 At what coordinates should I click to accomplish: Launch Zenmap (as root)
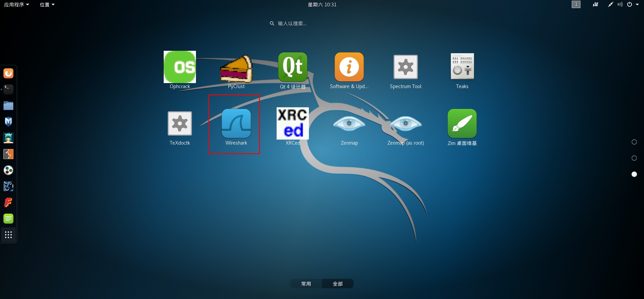(406, 123)
